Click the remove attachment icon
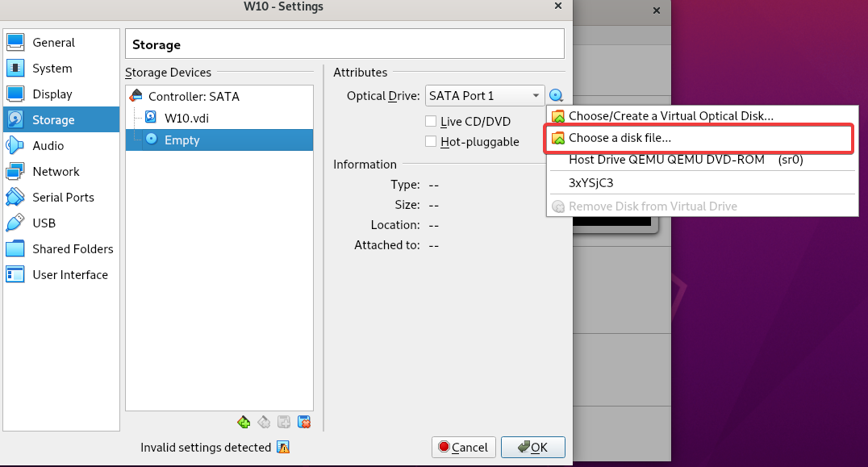 coord(304,422)
